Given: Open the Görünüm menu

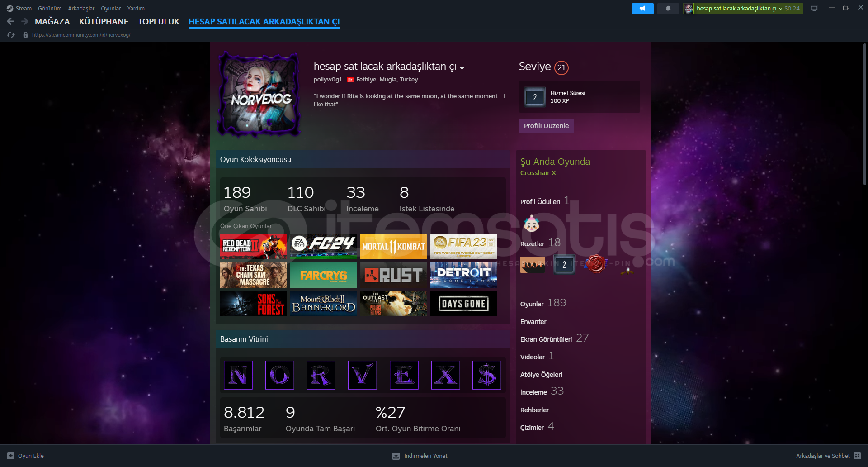Looking at the screenshot, I should 50,9.
